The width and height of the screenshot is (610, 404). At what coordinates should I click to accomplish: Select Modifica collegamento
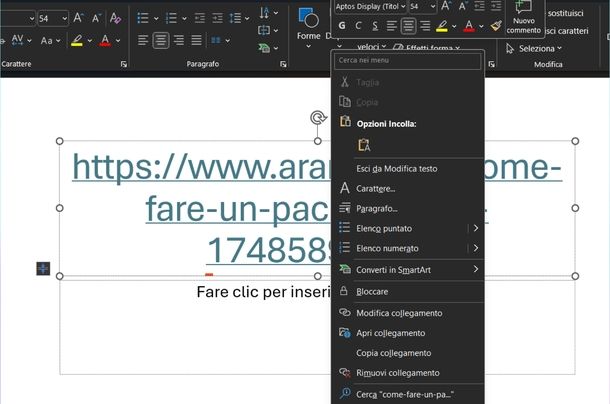click(407, 313)
